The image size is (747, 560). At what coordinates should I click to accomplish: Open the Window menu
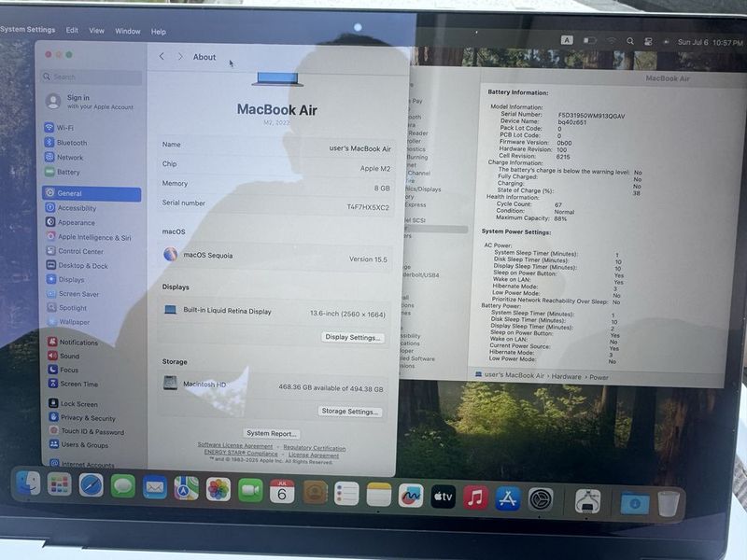[x=128, y=31]
